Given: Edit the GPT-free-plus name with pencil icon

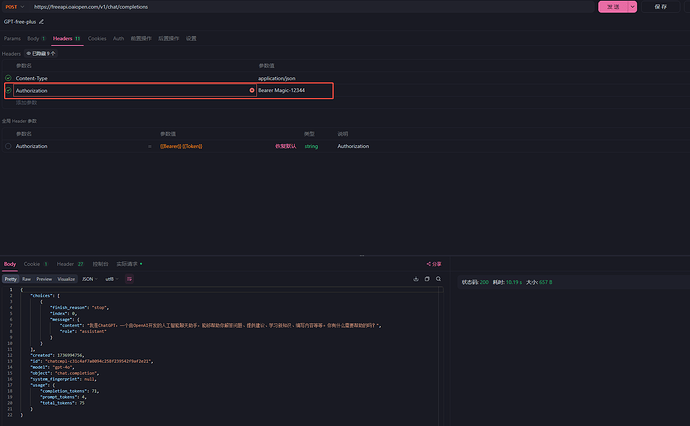Looking at the screenshot, I should click(x=41, y=22).
